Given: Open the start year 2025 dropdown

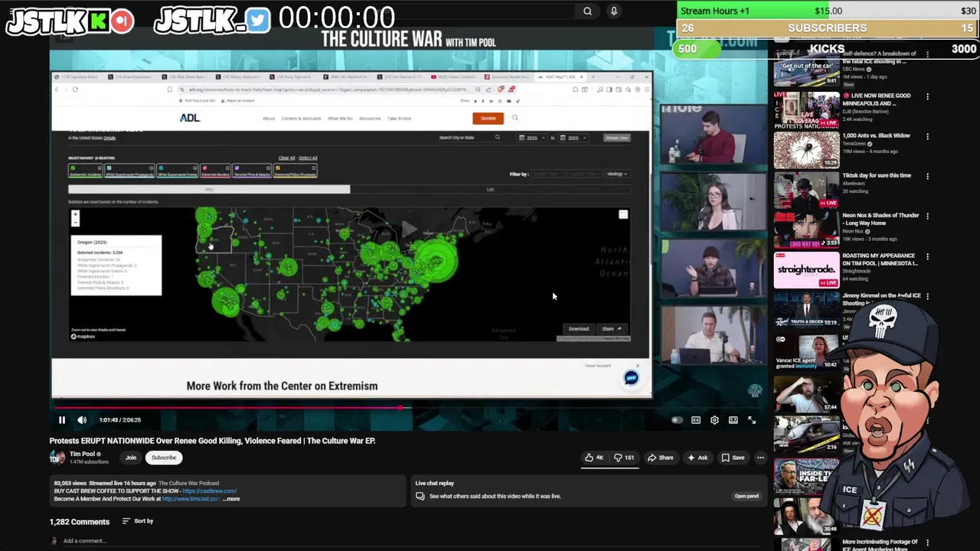Looking at the screenshot, I should point(532,138).
